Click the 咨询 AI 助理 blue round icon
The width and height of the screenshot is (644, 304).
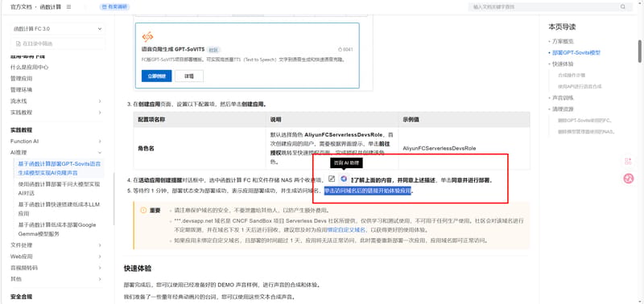coord(345,179)
